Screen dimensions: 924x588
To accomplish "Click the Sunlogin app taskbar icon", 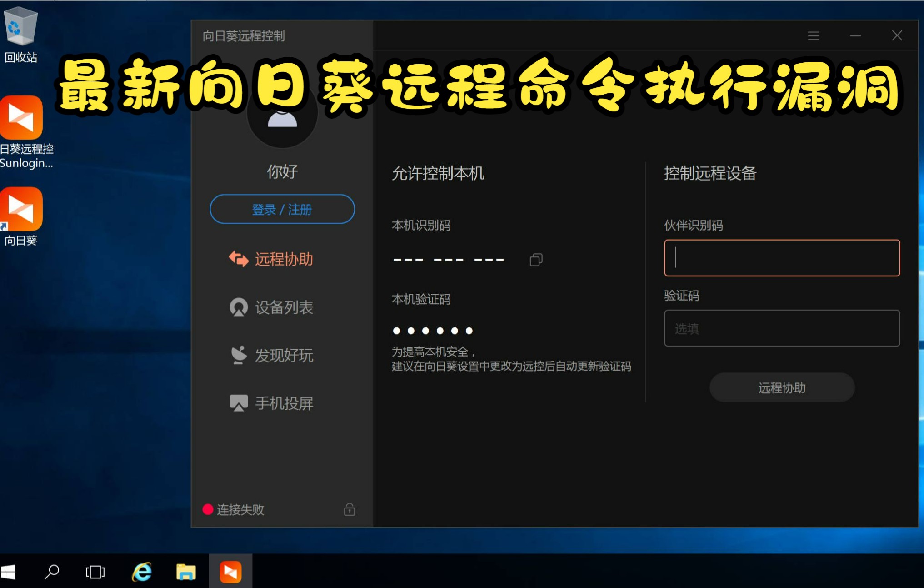I will [x=230, y=572].
